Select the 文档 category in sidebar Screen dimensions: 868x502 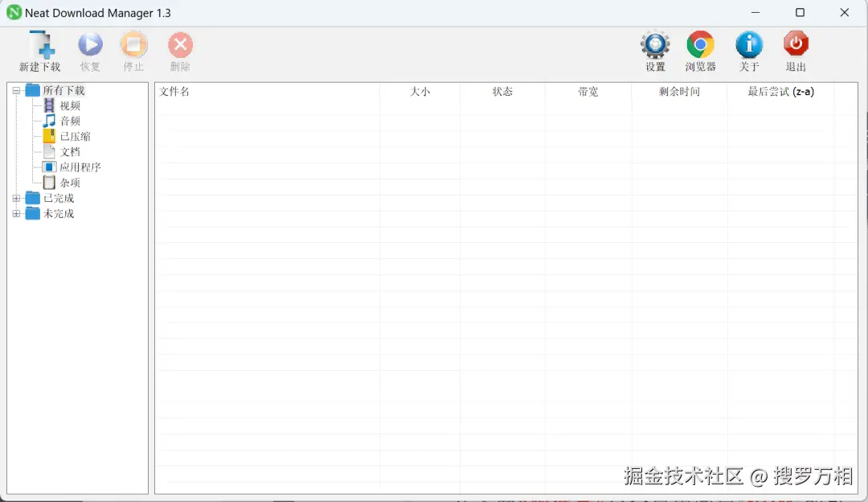pyautogui.click(x=68, y=151)
